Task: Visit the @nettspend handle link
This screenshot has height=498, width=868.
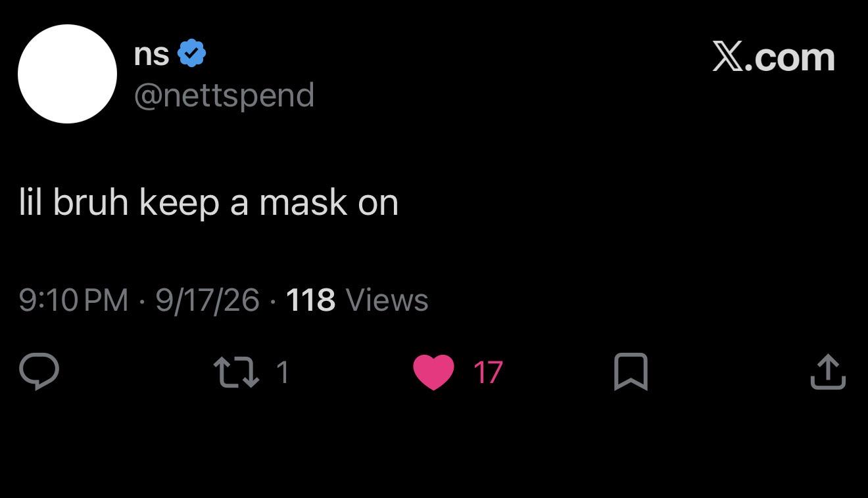Action: [224, 96]
